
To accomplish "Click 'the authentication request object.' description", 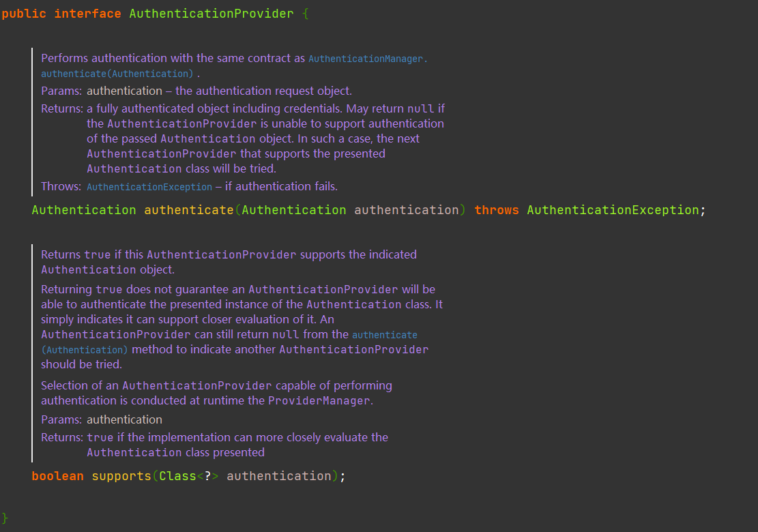I will coord(263,91).
